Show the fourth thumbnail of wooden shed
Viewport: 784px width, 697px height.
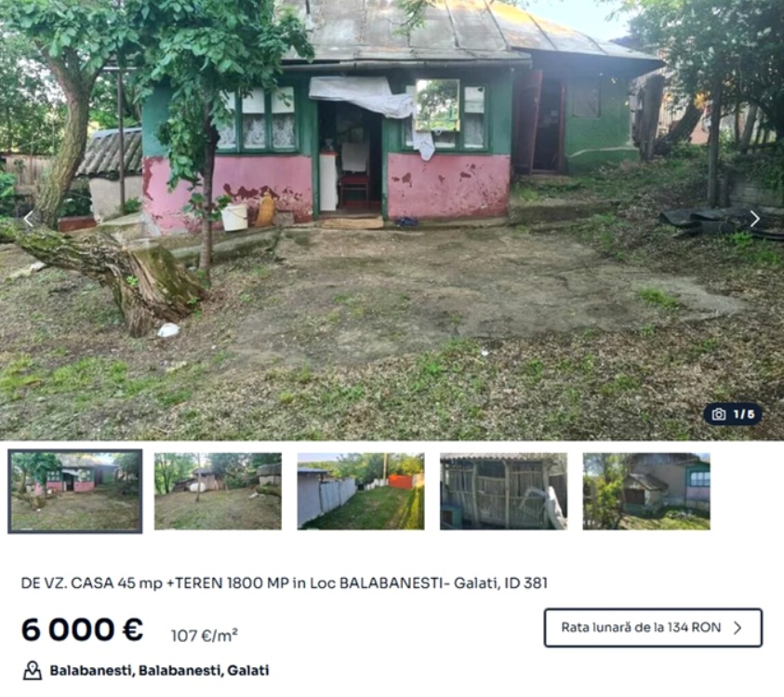[503, 491]
